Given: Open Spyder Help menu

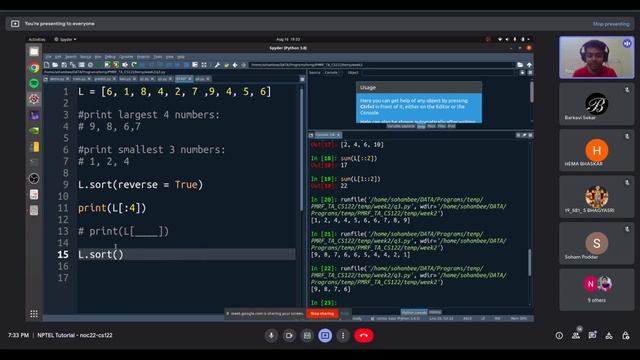Looking at the screenshot, I should click(181, 57).
